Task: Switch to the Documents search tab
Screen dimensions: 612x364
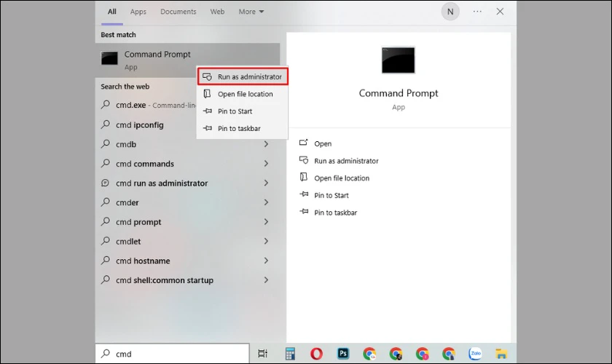Action: [178, 12]
